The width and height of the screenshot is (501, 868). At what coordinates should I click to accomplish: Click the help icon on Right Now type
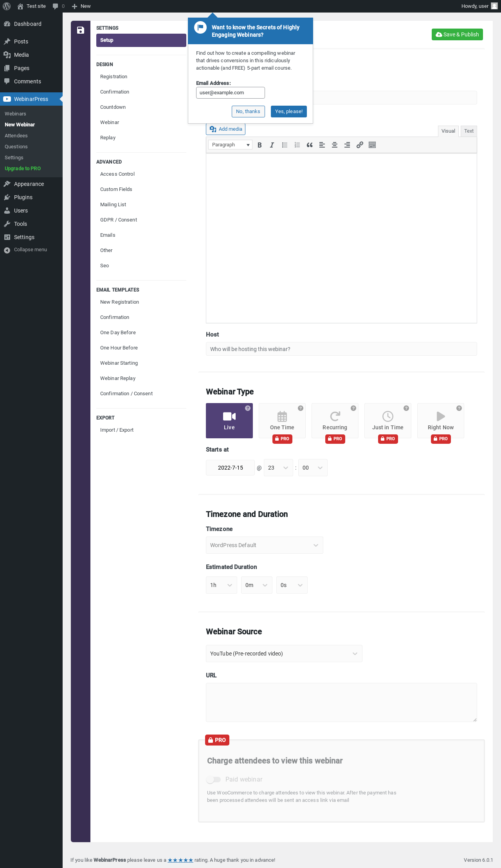tap(459, 408)
